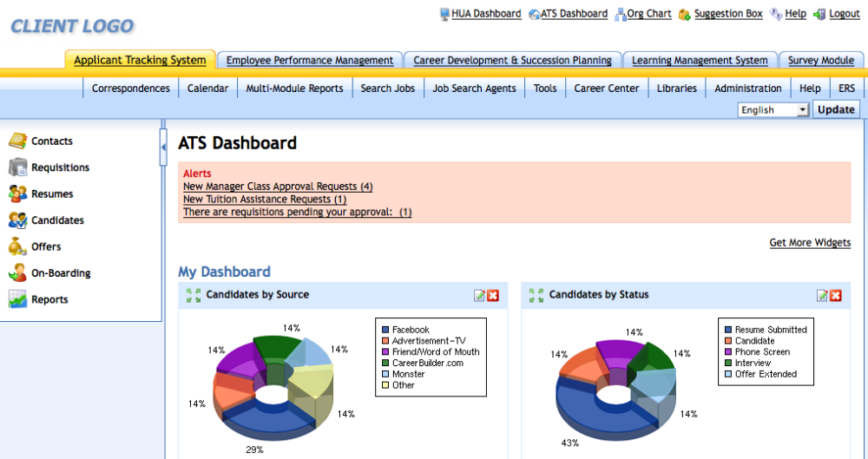Screen dimensions: 868x459
Task: Open the Resumes people icon
Action: click(17, 193)
